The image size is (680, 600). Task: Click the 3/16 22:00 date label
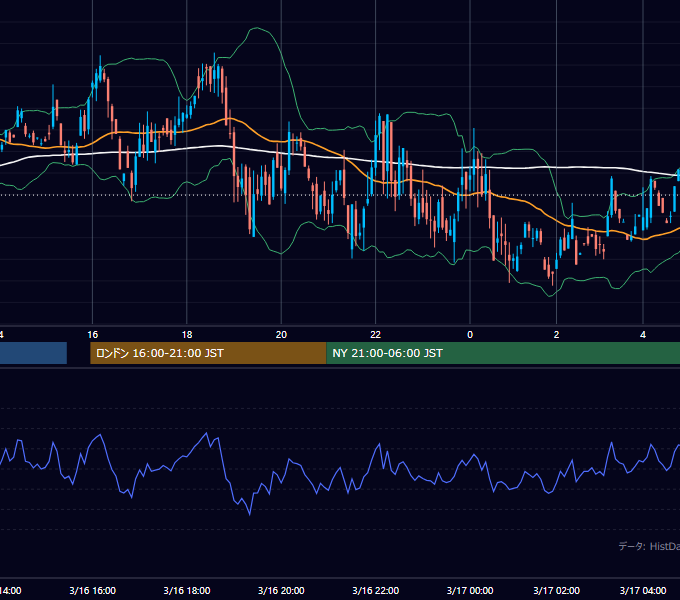(376, 590)
